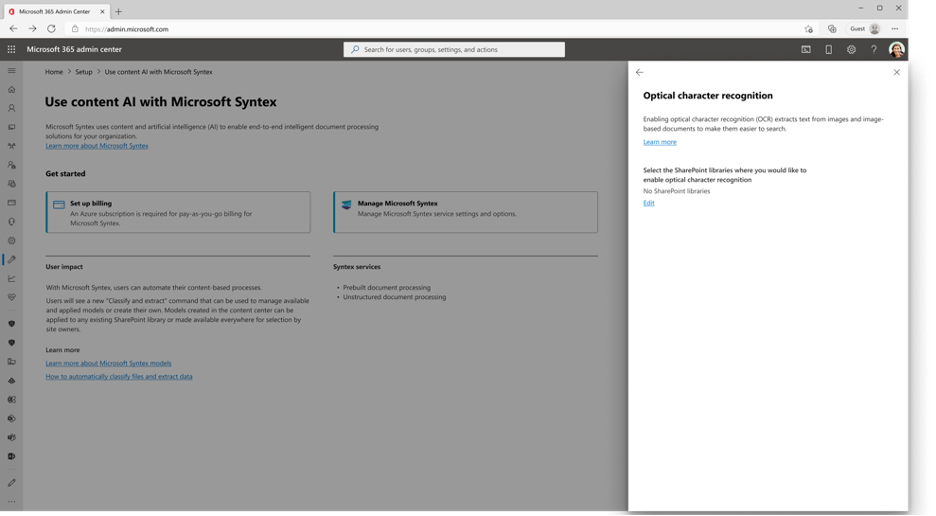Show all navigation items ellipsis

click(x=11, y=502)
